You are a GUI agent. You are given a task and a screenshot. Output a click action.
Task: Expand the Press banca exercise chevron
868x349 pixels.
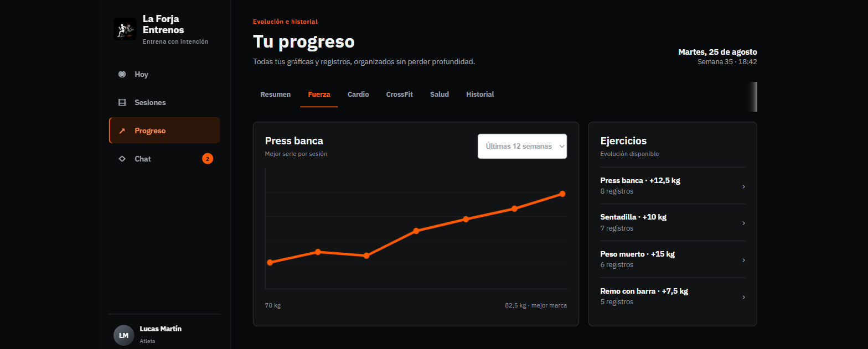pos(743,186)
